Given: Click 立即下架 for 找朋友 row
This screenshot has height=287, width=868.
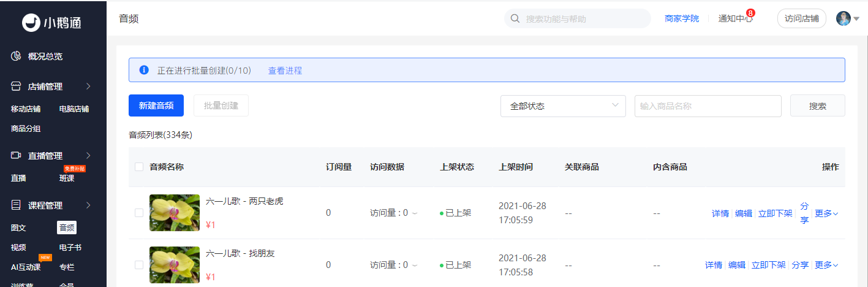Looking at the screenshot, I should (x=769, y=265).
